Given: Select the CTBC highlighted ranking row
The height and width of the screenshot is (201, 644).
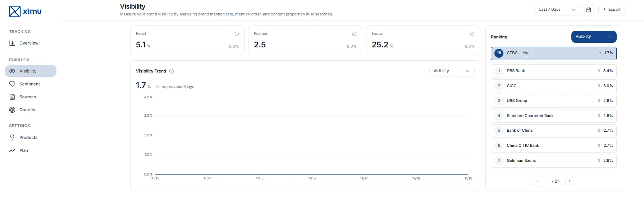Looking at the screenshot, I should (553, 53).
